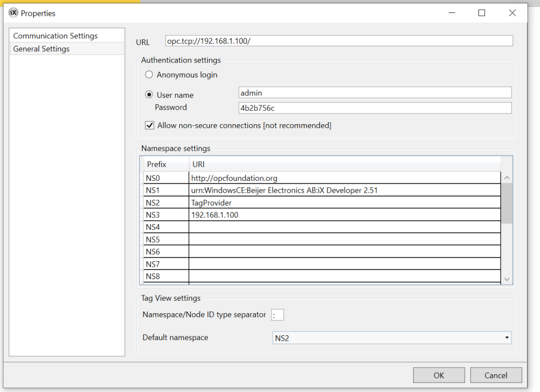This screenshot has width=540, height=392.
Task: Click the NS7 prefix cell
Action: pos(166,264)
